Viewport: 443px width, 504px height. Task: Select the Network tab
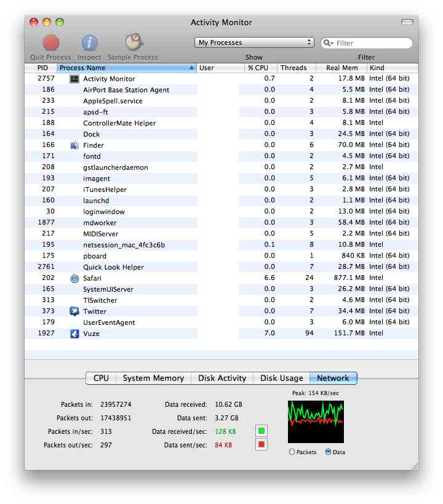(x=333, y=378)
